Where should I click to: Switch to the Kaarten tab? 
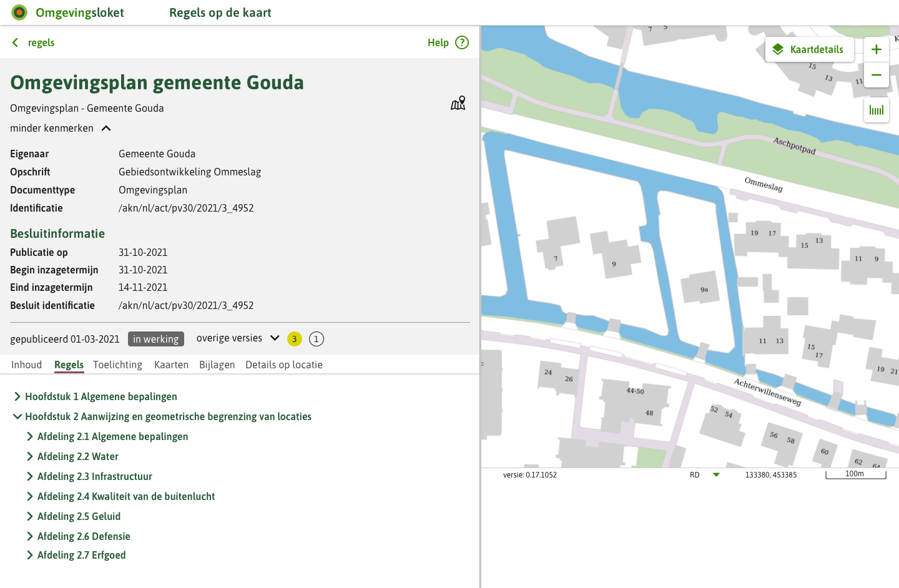click(171, 365)
